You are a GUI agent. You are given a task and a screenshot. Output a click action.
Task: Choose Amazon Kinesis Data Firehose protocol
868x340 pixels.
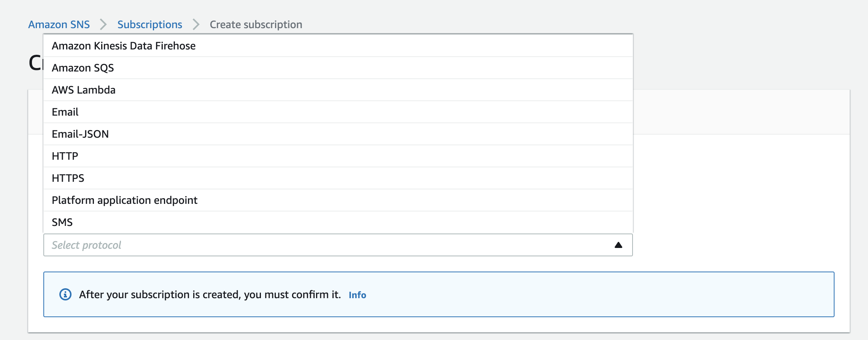(124, 46)
